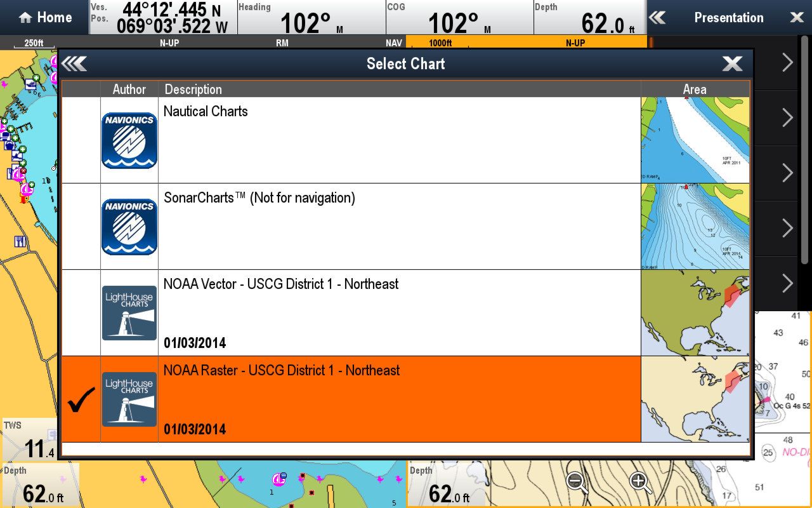The width and height of the screenshot is (812, 508).
Task: Tap the NAV label in status bar
Action: tap(394, 43)
